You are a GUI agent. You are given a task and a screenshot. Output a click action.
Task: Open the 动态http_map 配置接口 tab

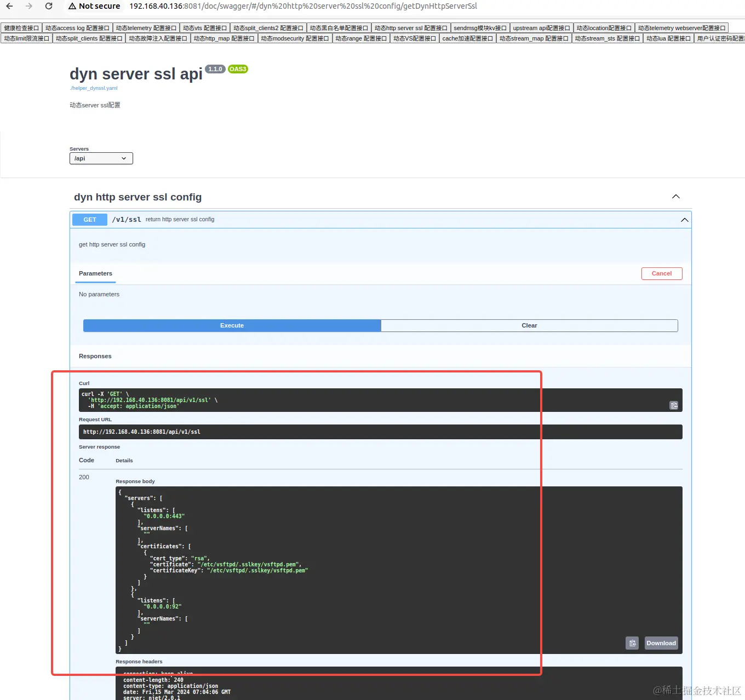point(224,38)
